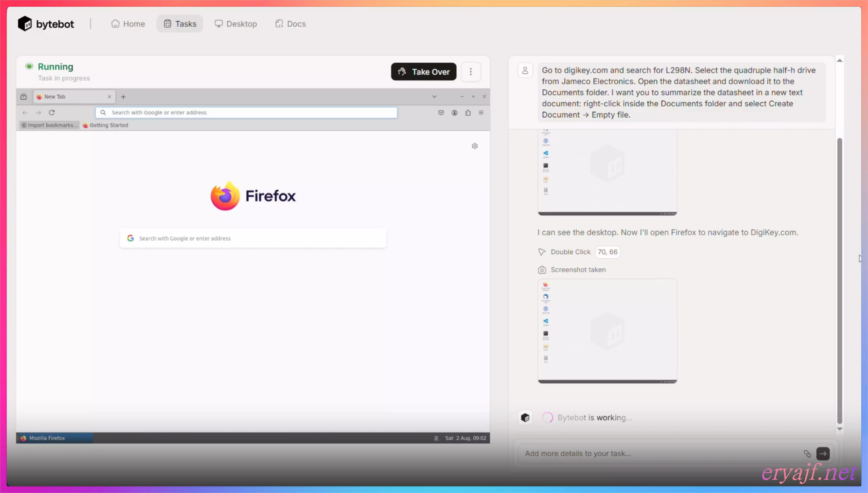Open the Docs page
868x493 pixels.
(291, 24)
